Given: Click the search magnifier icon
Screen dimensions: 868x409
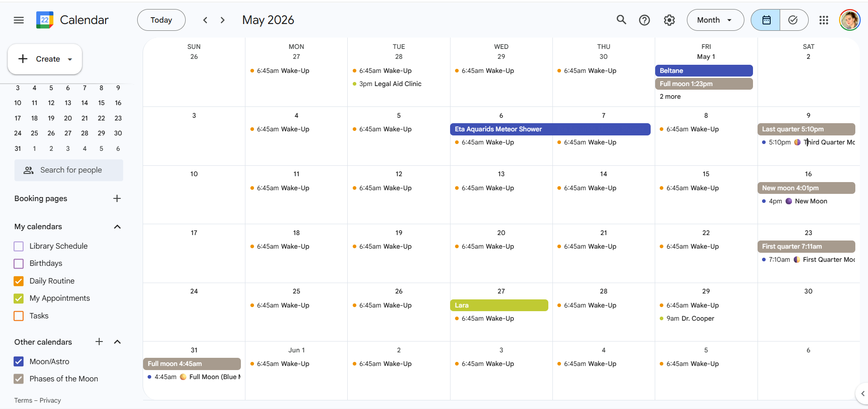Looking at the screenshot, I should tap(621, 20).
